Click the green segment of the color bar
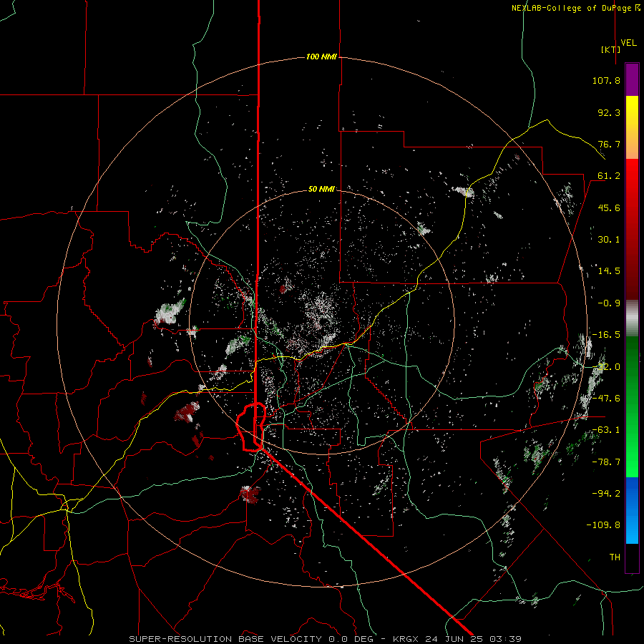The height and width of the screenshot is (644, 644). [632, 406]
